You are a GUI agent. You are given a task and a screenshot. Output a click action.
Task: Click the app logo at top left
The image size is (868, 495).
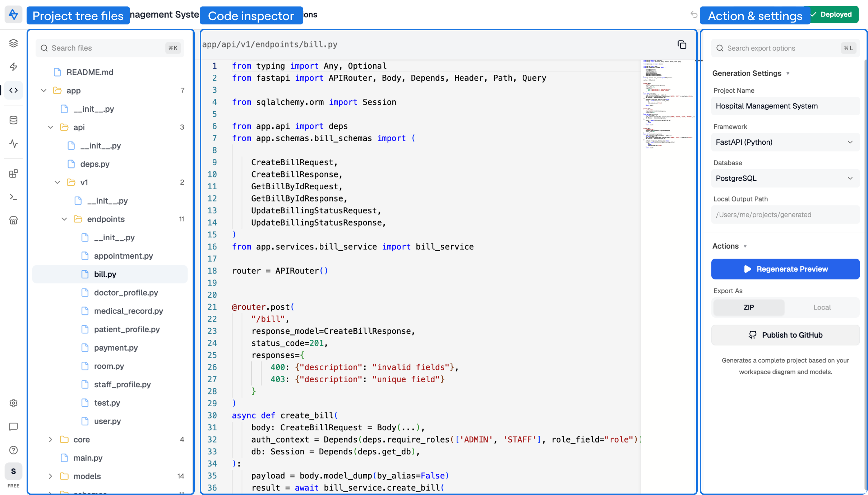click(x=13, y=14)
